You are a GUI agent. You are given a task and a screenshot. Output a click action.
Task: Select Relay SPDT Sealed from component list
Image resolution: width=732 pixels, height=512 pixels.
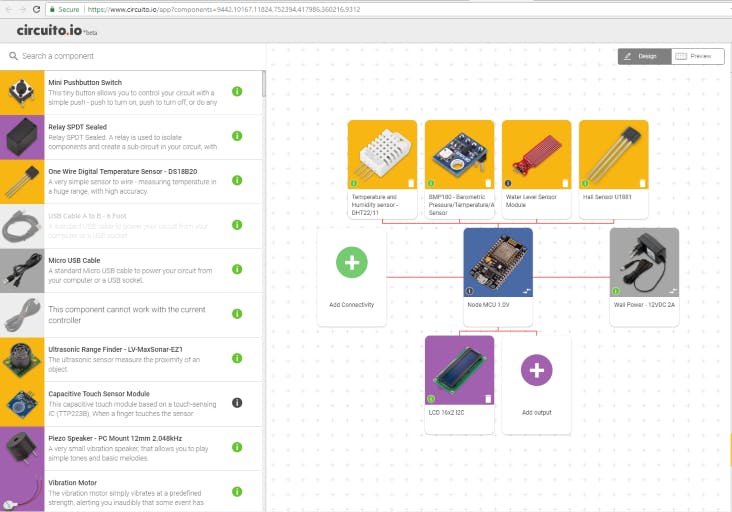(x=130, y=136)
